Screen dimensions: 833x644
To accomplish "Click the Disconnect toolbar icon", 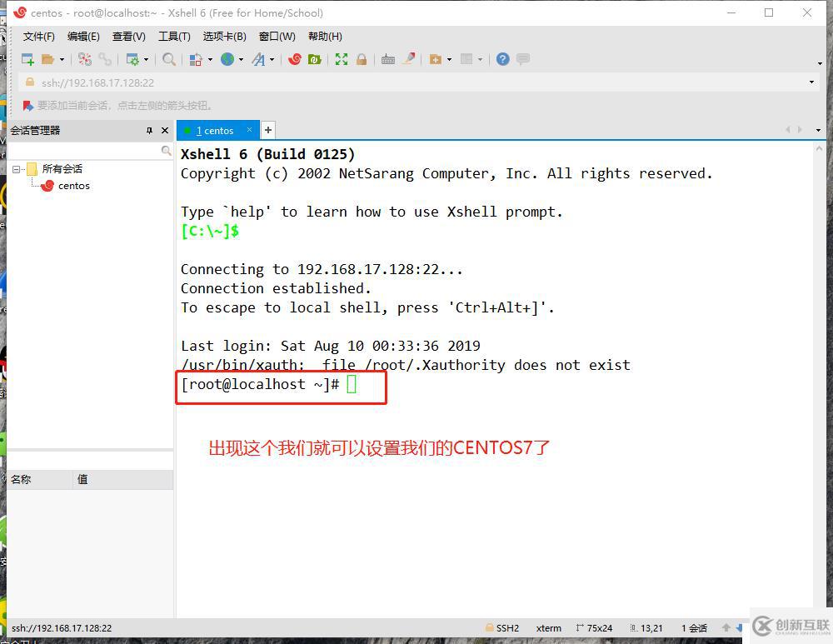I will coord(84,59).
